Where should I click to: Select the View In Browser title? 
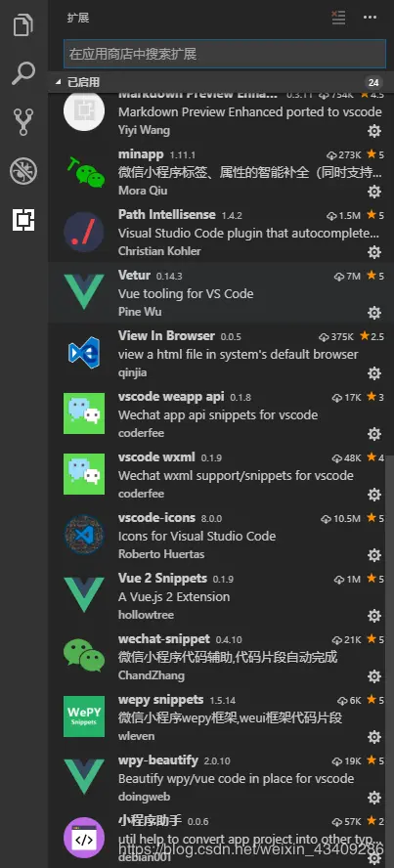pos(166,335)
